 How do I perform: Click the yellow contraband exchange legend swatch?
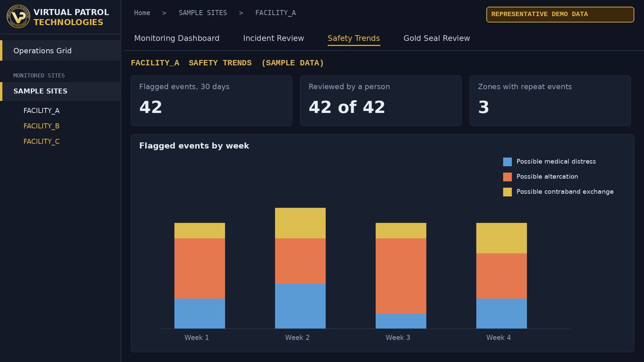tap(507, 192)
